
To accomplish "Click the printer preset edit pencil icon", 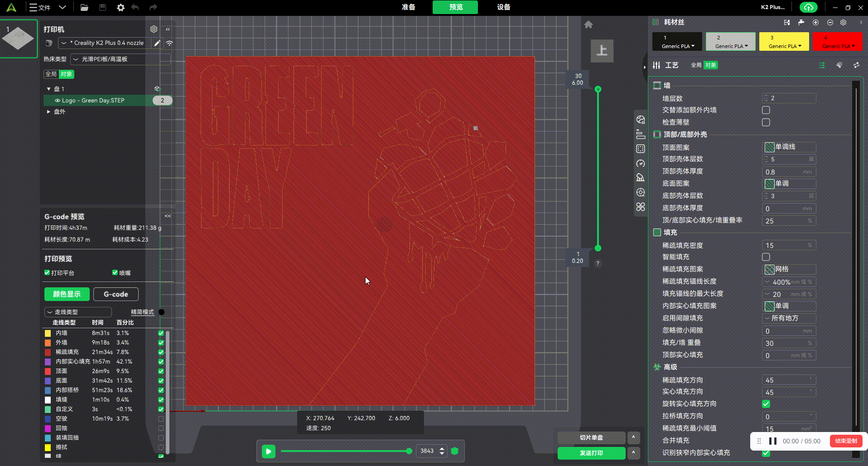I will 157,43.
